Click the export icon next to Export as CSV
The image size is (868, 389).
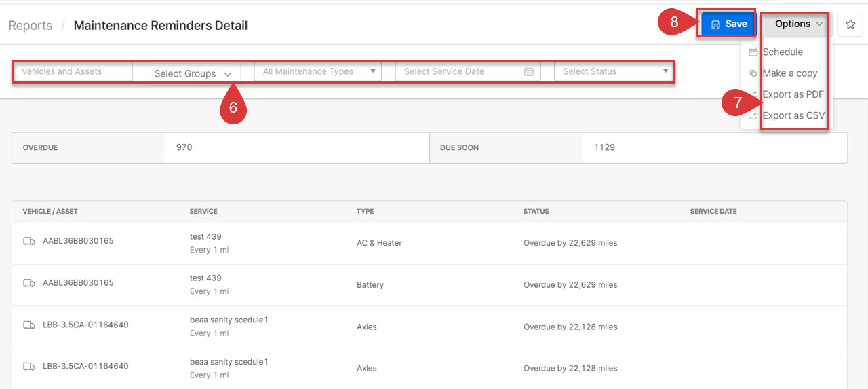point(753,116)
